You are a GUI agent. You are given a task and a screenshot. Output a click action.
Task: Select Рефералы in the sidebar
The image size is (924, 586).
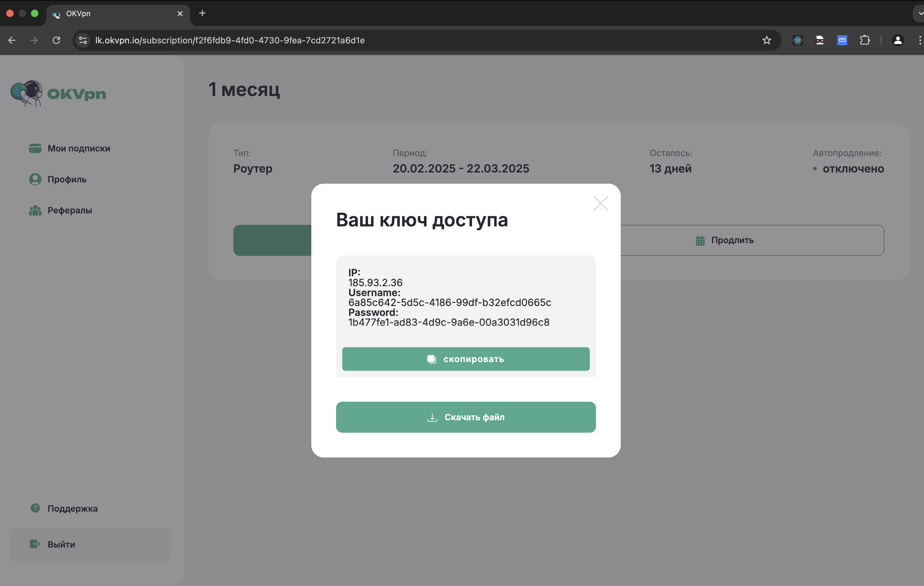point(69,210)
